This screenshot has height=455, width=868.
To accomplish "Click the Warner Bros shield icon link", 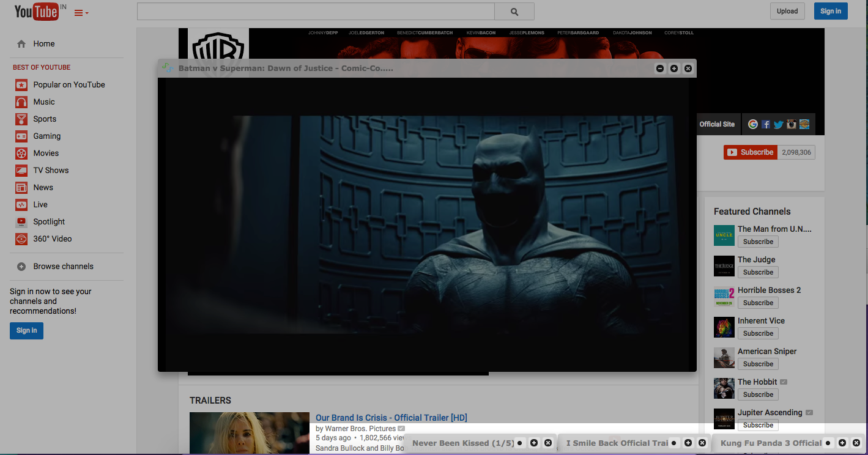I will coord(804,124).
